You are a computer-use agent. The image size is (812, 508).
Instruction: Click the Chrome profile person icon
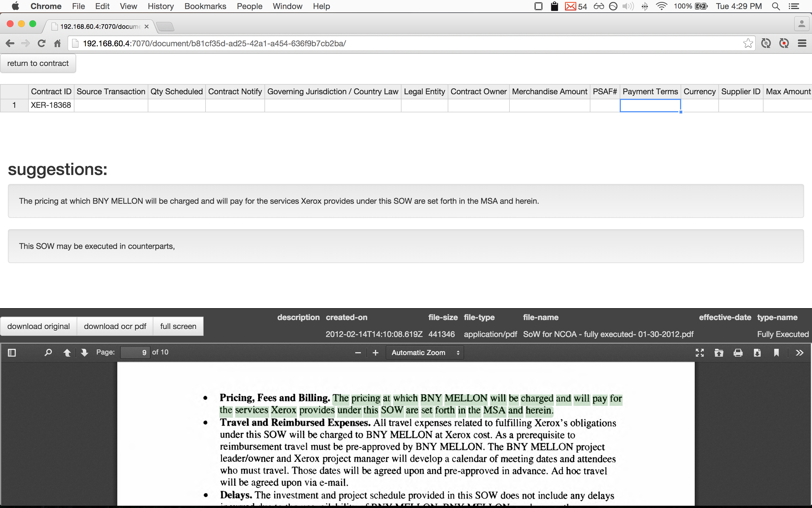(802, 24)
